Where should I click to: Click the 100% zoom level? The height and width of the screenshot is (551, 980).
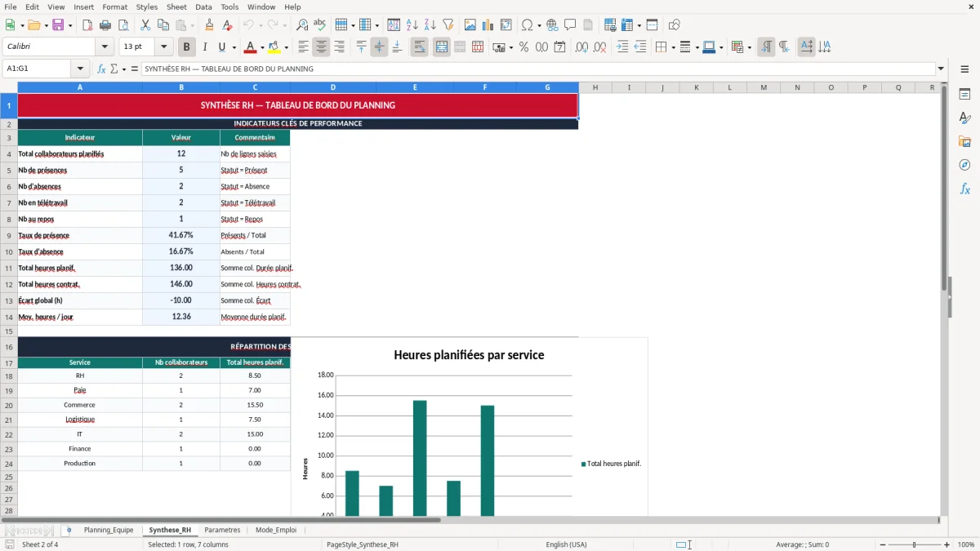coord(966,544)
